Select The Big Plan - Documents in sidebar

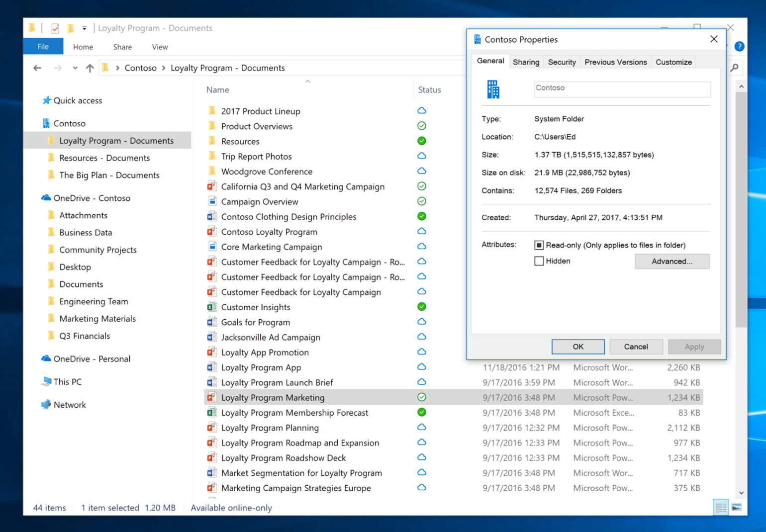(109, 175)
